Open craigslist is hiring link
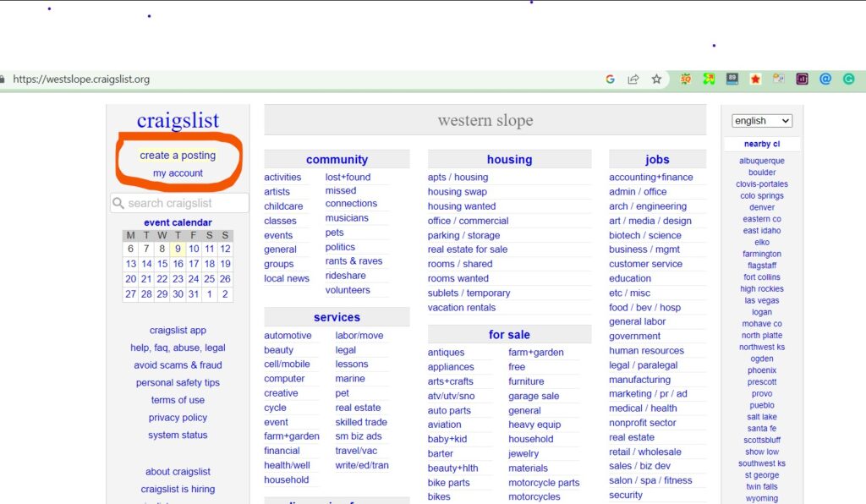The width and height of the screenshot is (866, 504). coord(178,489)
